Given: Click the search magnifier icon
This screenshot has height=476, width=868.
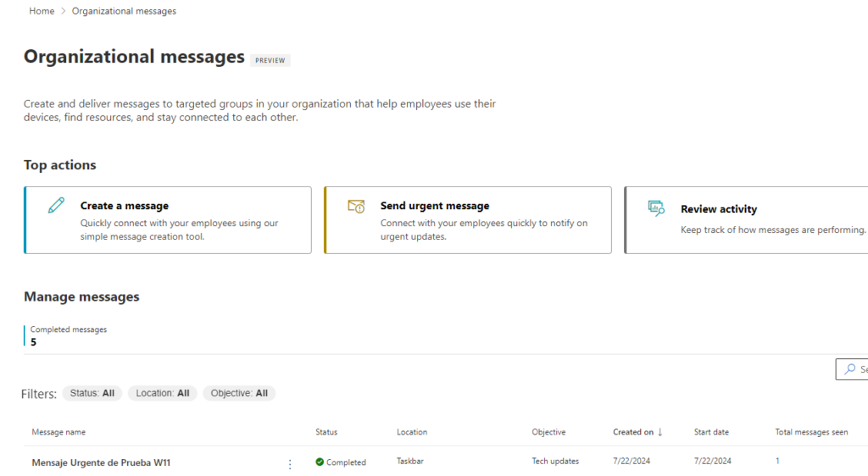Looking at the screenshot, I should (850, 369).
